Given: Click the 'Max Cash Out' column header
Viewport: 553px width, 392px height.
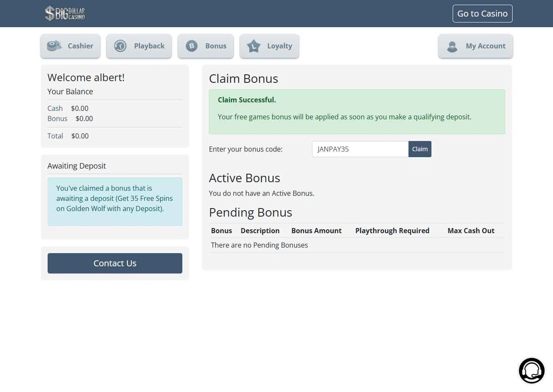Looking at the screenshot, I should click(x=471, y=231).
